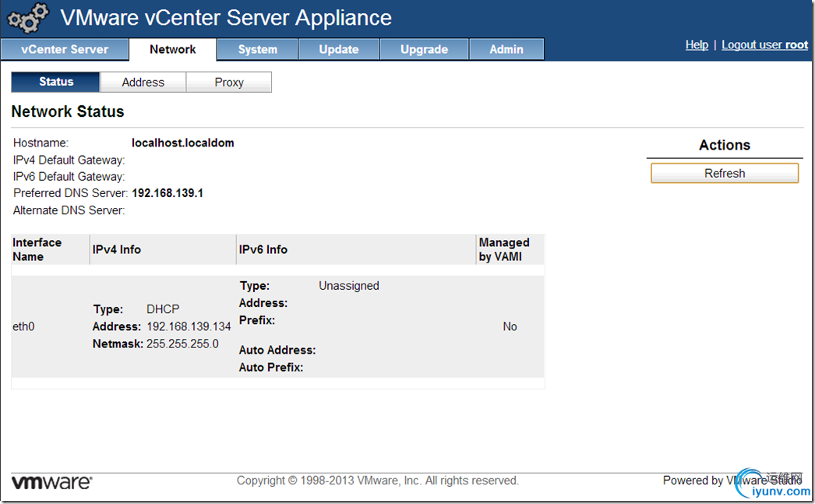Click the Help link
The image size is (815, 504).
click(697, 45)
